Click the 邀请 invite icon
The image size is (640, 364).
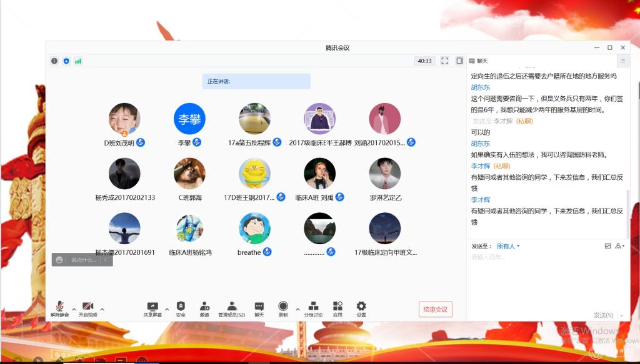pyautogui.click(x=204, y=307)
